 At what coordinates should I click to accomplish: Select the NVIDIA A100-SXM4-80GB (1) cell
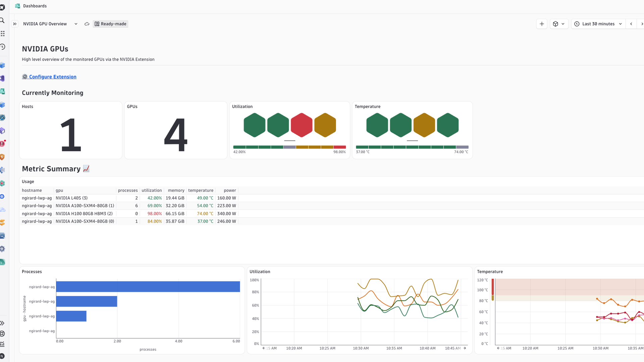(x=85, y=206)
